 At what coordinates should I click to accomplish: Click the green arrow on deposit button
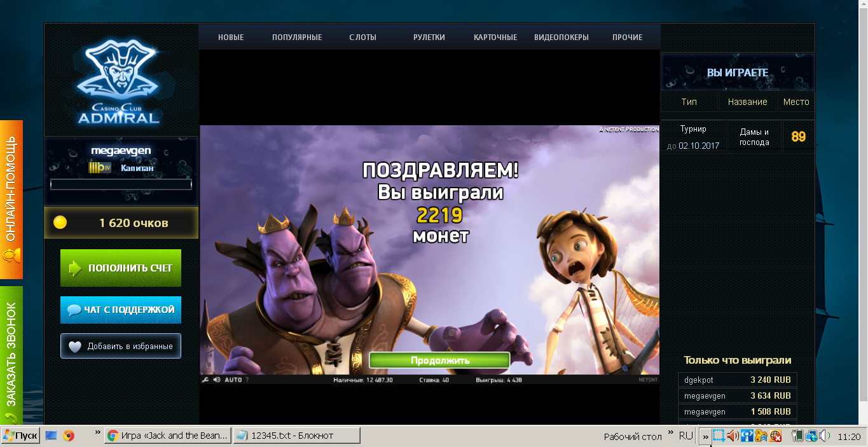(75, 268)
